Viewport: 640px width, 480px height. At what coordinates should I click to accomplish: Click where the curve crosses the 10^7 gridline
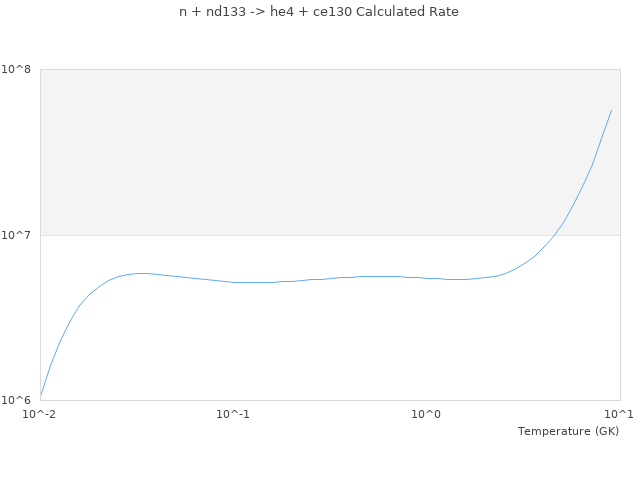tap(553, 235)
